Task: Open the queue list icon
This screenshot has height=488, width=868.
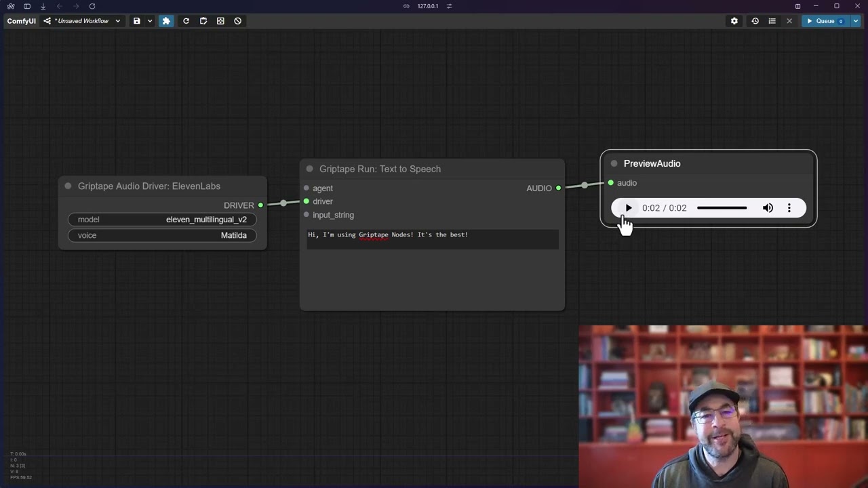Action: tap(772, 21)
